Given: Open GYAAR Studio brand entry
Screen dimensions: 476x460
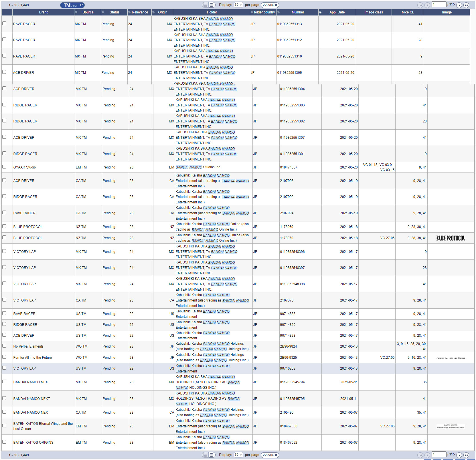Looking at the screenshot, I should coord(25,167).
